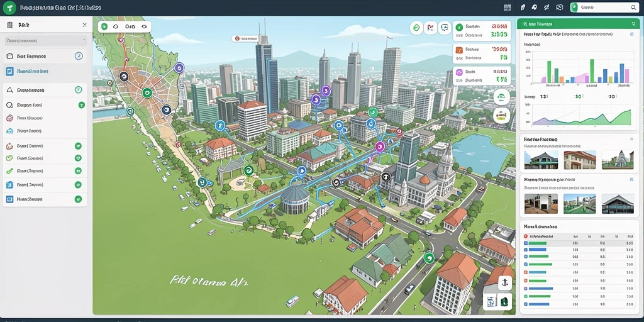Open the grey dropdown at the top of the sidebar
644x322 pixels.
tap(45, 41)
